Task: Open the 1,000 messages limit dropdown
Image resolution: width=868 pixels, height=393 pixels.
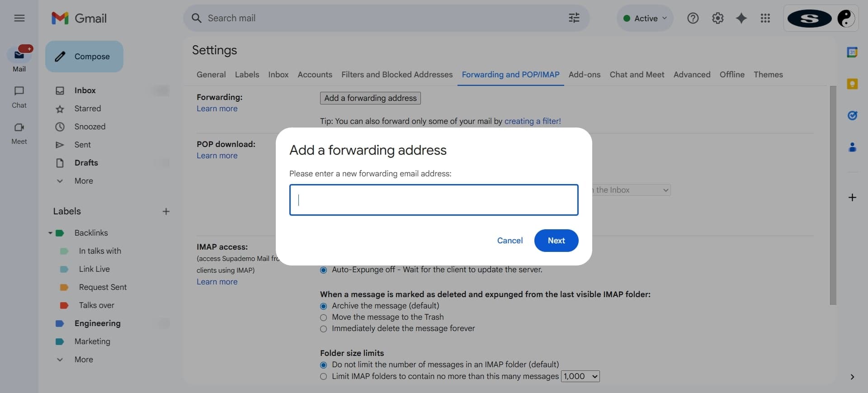Action: coord(580,376)
